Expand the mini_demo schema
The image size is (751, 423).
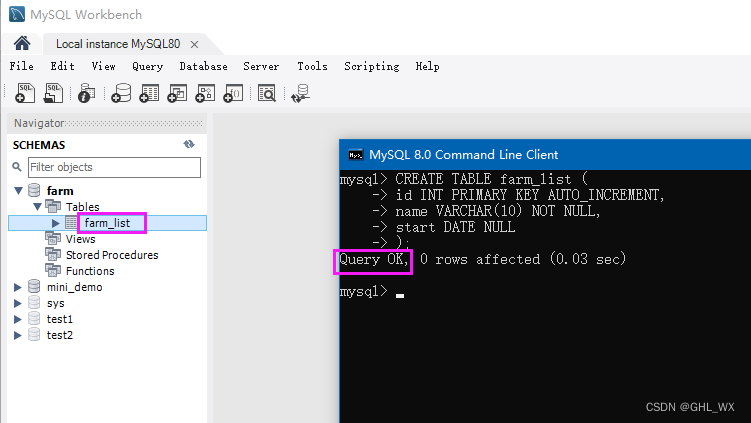[18, 287]
